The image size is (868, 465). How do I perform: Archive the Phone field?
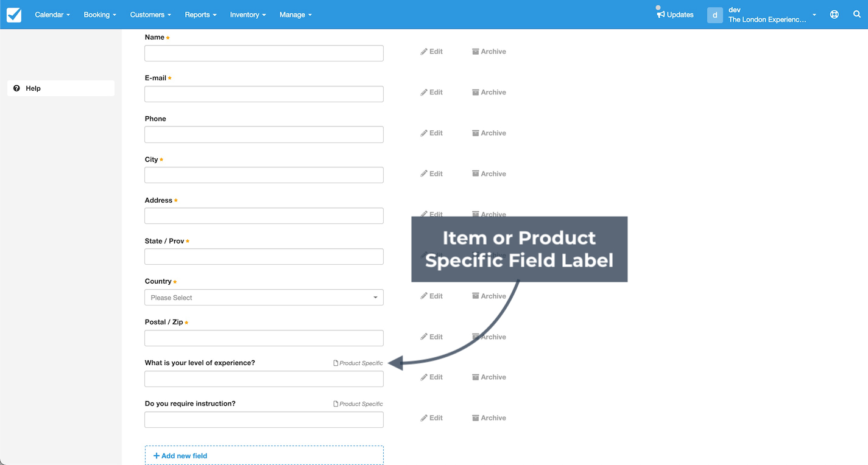(x=489, y=133)
